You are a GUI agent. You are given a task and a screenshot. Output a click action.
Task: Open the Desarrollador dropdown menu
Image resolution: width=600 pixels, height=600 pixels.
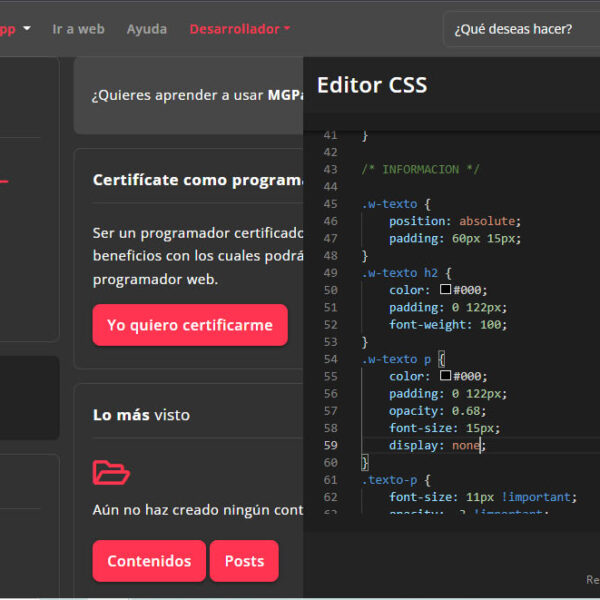[240, 29]
